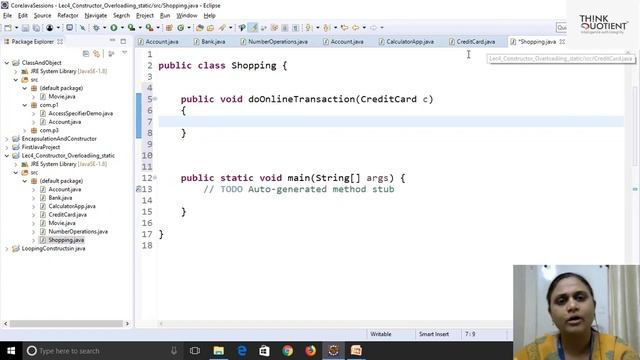Collapse the ClassAndObject project node
This screenshot has height=360, width=640.
click(7, 63)
